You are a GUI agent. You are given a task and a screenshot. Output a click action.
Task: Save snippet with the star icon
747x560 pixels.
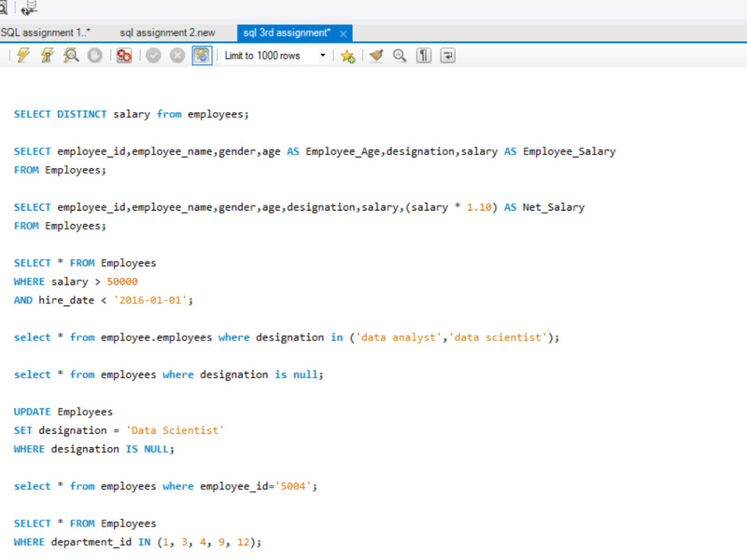(x=347, y=56)
